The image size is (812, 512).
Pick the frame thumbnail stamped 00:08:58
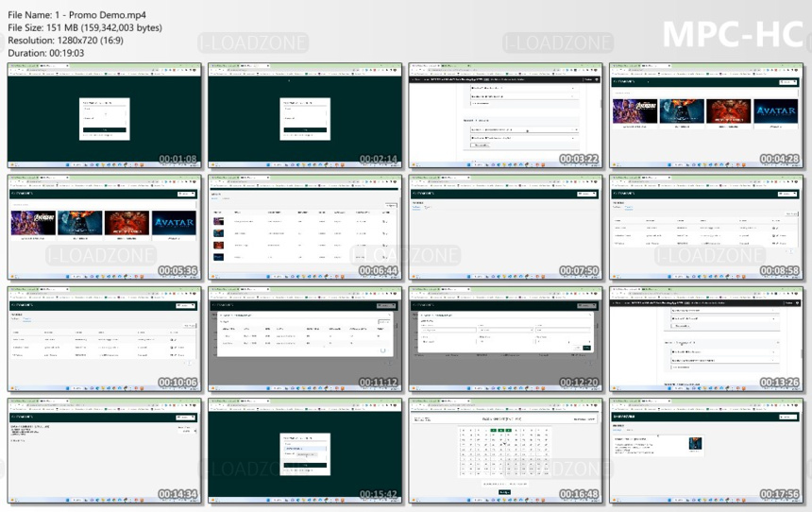click(x=706, y=228)
